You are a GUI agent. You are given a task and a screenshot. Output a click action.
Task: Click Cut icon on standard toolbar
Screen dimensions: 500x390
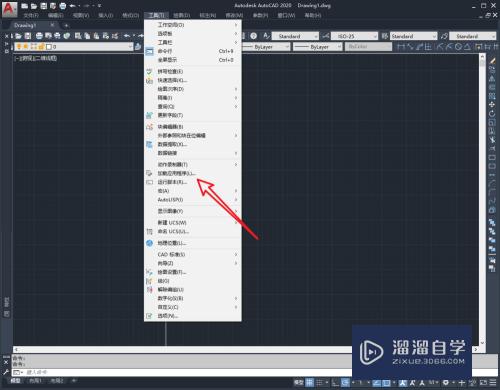click(78, 36)
